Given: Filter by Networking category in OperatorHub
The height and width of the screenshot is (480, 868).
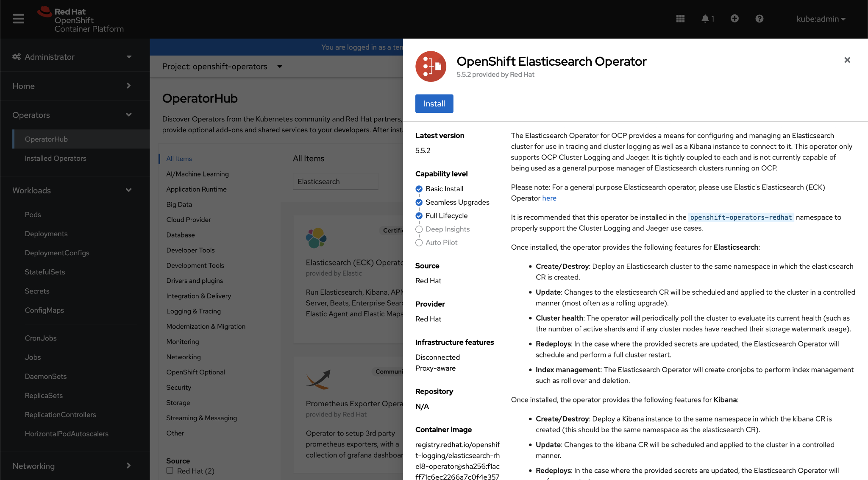Looking at the screenshot, I should tap(184, 357).
